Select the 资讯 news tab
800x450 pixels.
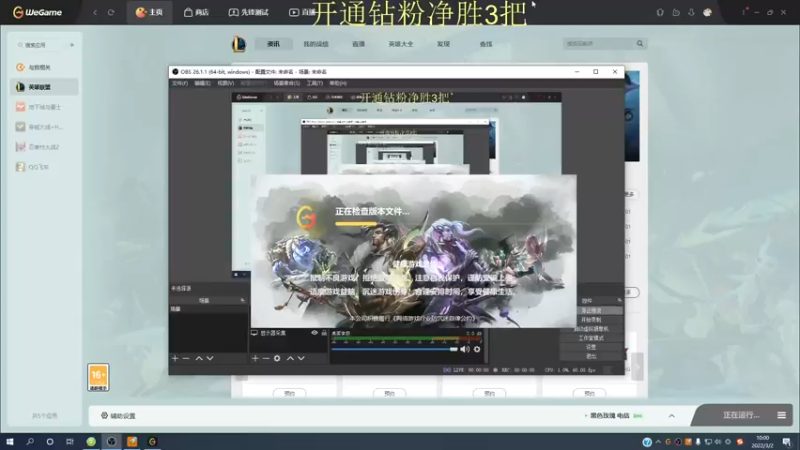[273, 44]
